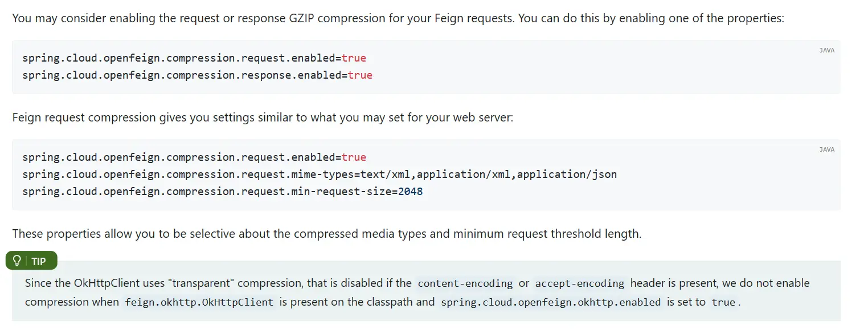Screen dimensions: 868x329
Task: Click the sentence 'These properties allow you to be selective'
Action: pos(326,234)
